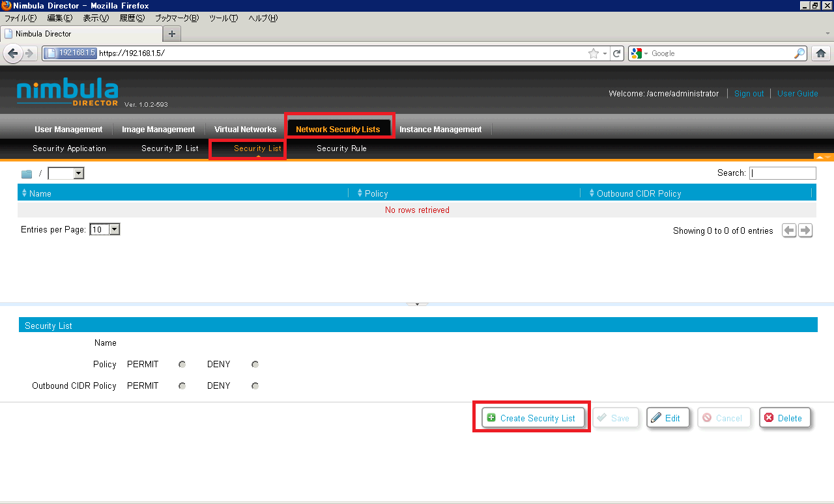Viewport: 834px width, 504px height.
Task: Go to previous page of table entries
Action: [x=789, y=231]
